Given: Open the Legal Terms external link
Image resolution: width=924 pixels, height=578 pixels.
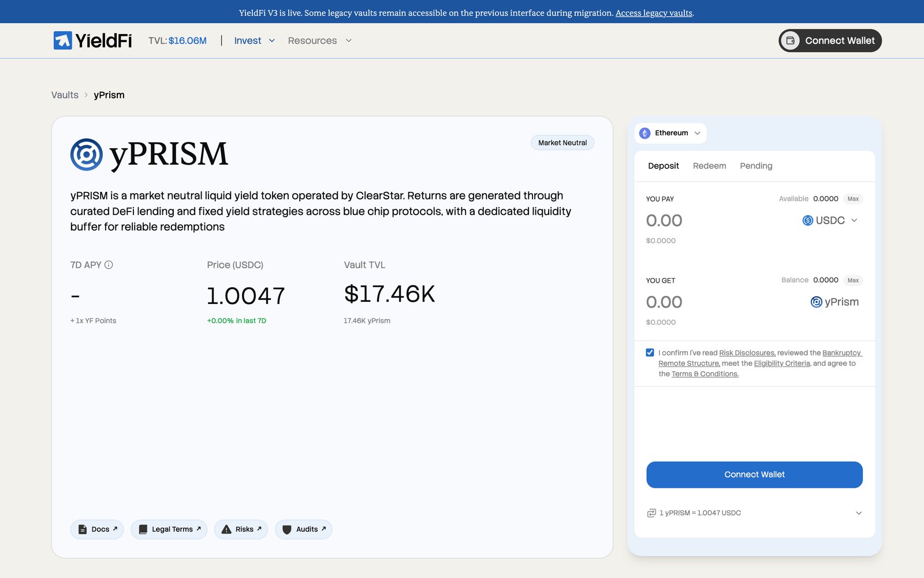Looking at the screenshot, I should 169,529.
